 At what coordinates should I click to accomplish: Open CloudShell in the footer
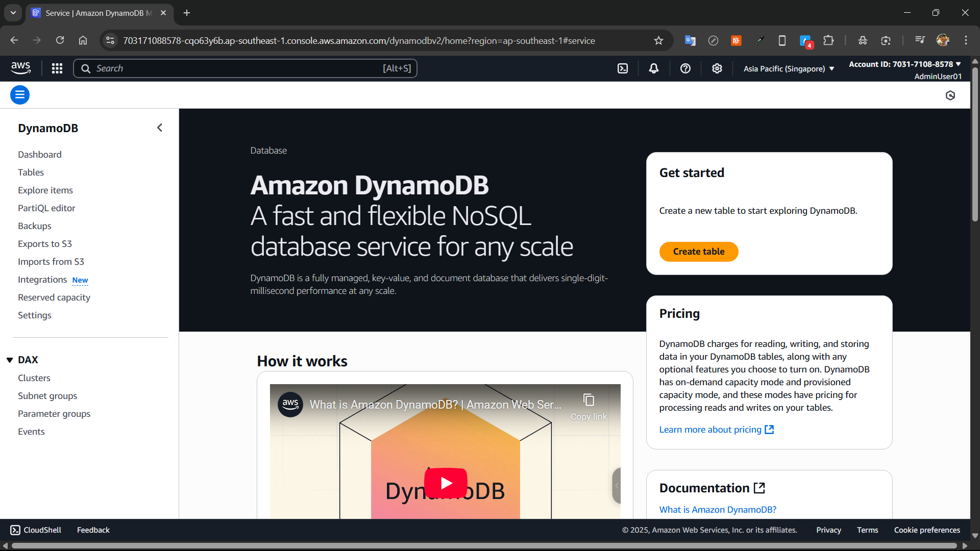tap(36, 530)
